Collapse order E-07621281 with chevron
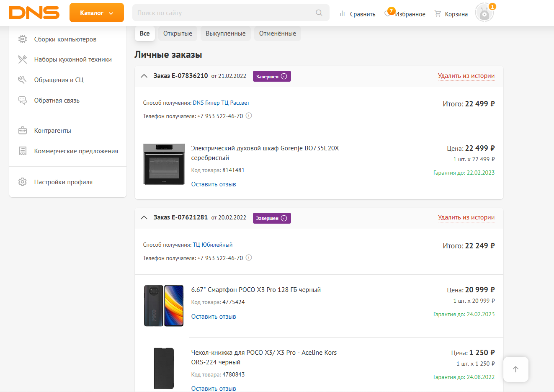Viewport: 554px width, 392px height. click(144, 218)
